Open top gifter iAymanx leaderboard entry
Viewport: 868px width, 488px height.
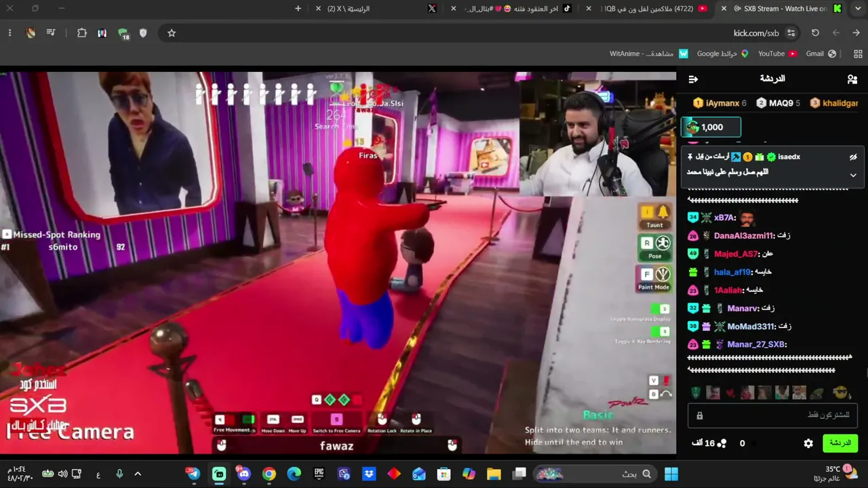pos(719,103)
